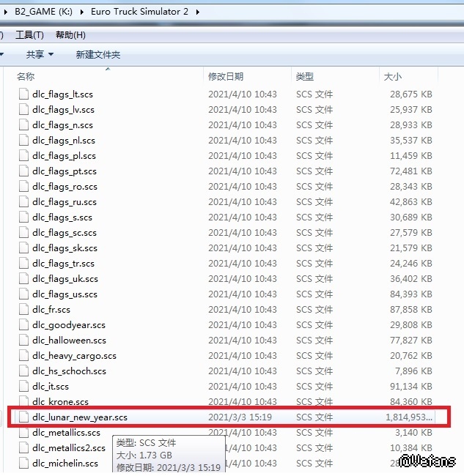Go to B2_GAME (K:) in address bar
This screenshot has width=464, height=476.
43,12
